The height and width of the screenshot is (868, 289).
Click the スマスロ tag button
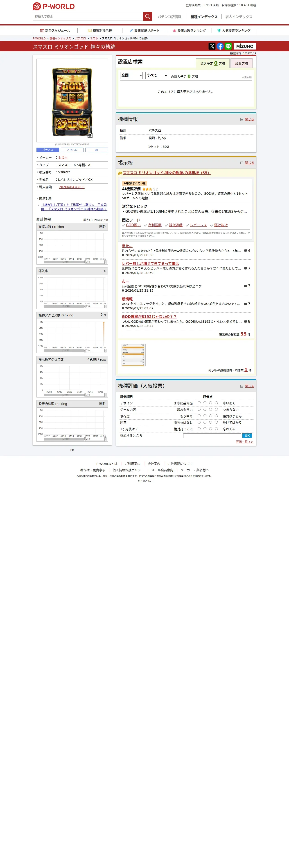tap(72, 150)
